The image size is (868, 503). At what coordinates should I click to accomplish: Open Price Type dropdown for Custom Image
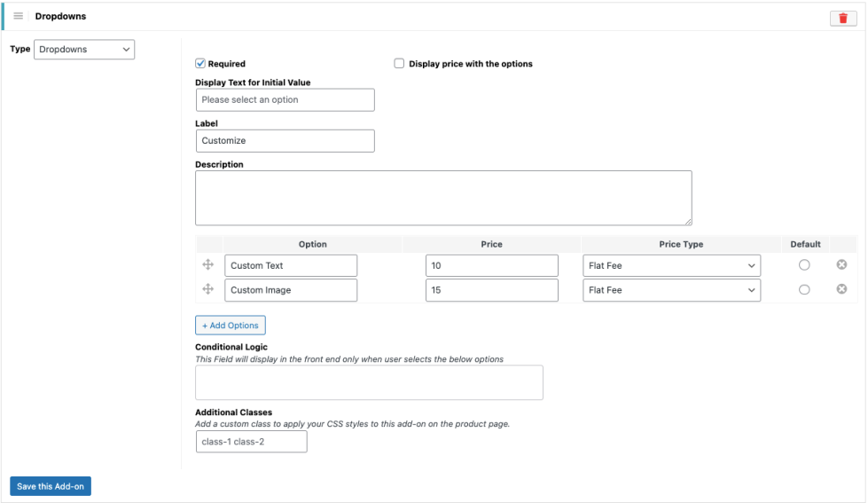click(671, 290)
